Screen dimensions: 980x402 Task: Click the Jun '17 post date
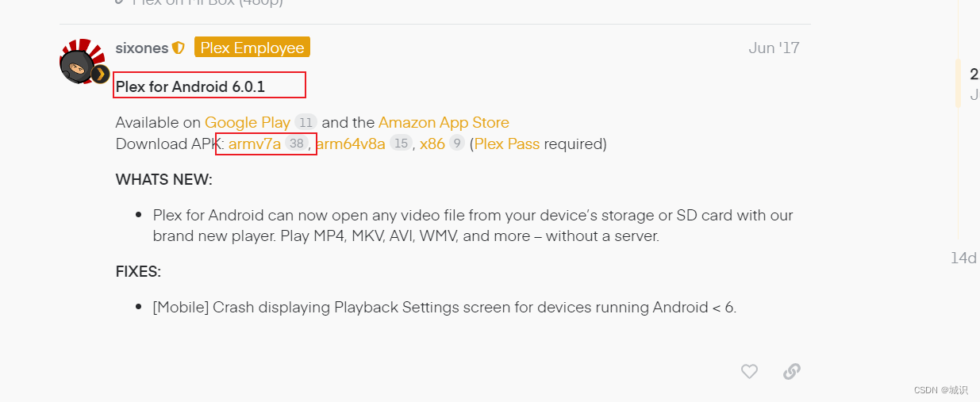coord(774,48)
